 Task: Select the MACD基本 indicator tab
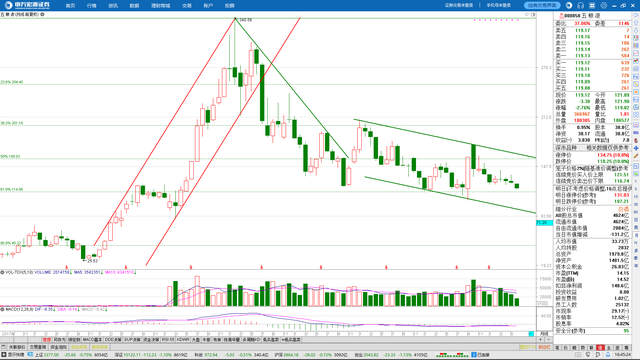(92, 340)
